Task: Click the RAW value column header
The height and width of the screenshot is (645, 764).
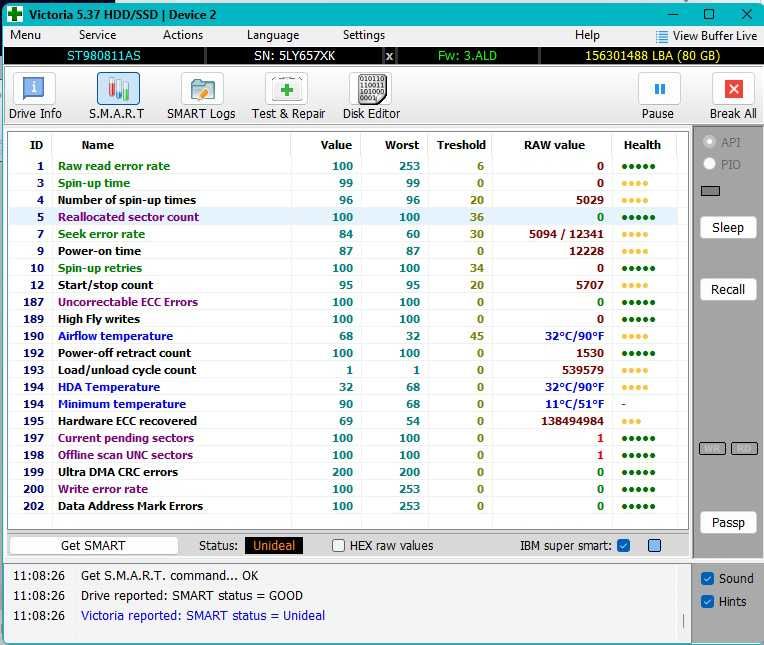Action: [554, 145]
